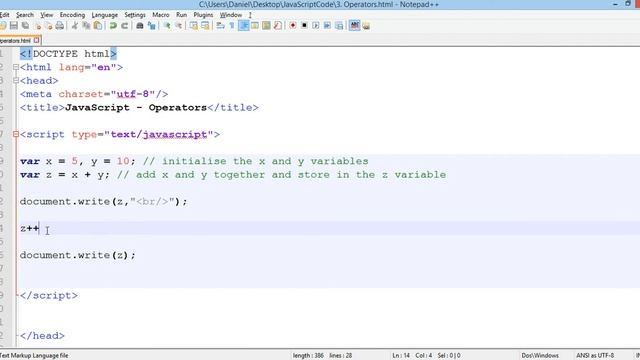
Task: Show the Document Map panel icon
Action: tap(266, 26)
